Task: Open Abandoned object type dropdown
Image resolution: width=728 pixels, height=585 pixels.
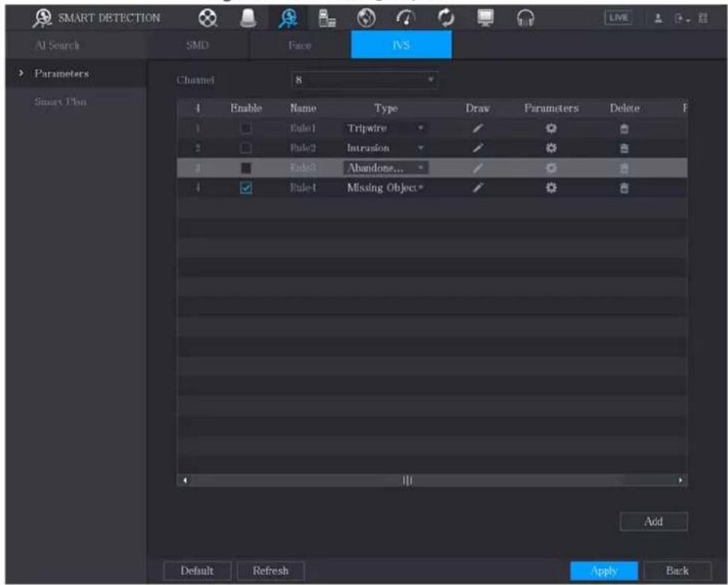Action: tap(385, 167)
